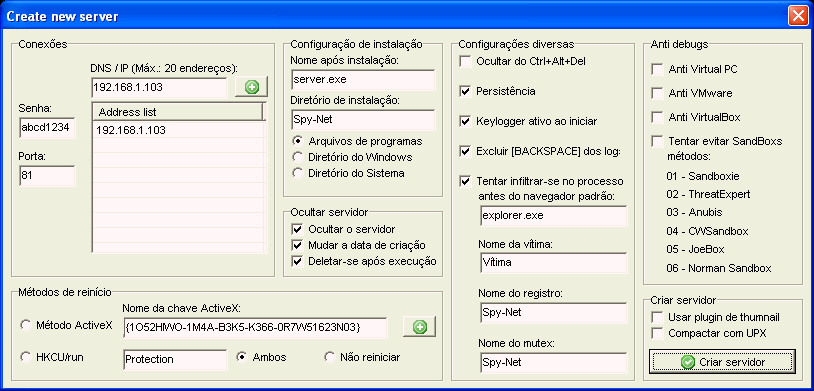
Task: Uncheck Deletar-se após execução
Action: [x=297, y=261]
